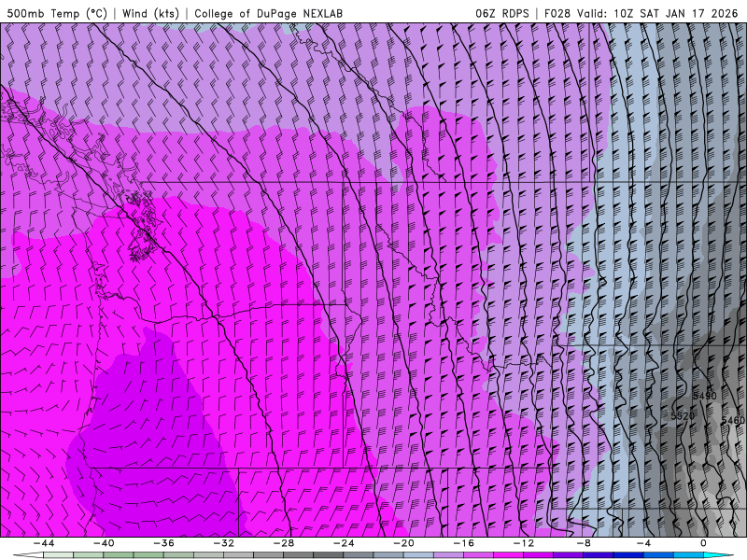This screenshot has width=747, height=560.
Task: Click the -40 color bar label
Action: pyautogui.click(x=104, y=543)
